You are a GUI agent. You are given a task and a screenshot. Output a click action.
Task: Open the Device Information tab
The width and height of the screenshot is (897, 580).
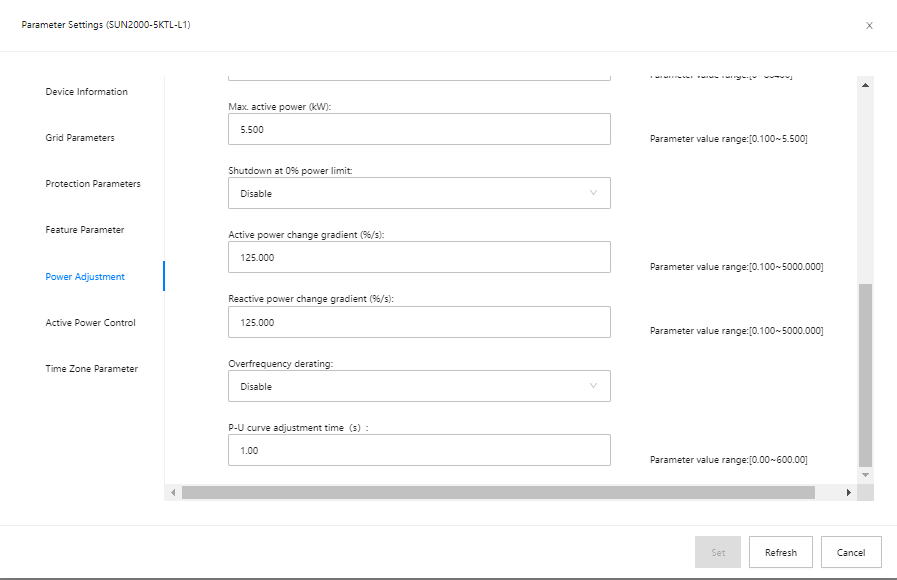point(87,92)
